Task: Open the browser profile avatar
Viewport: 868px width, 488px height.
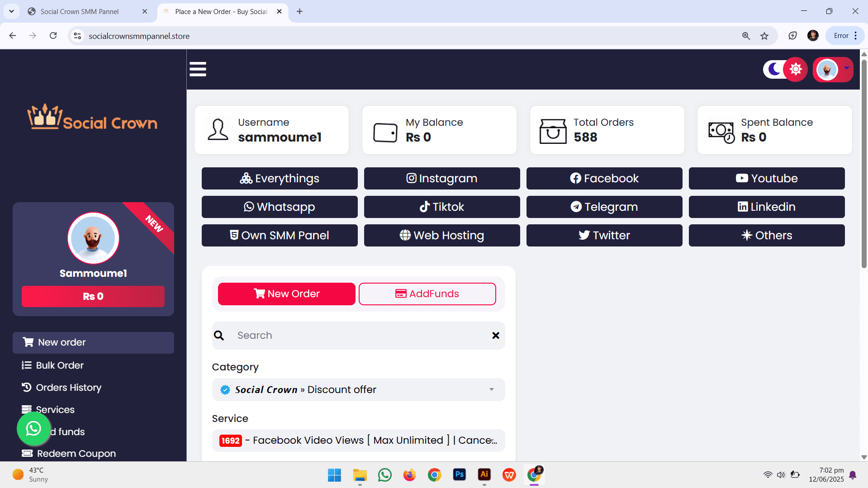Action: pos(813,36)
